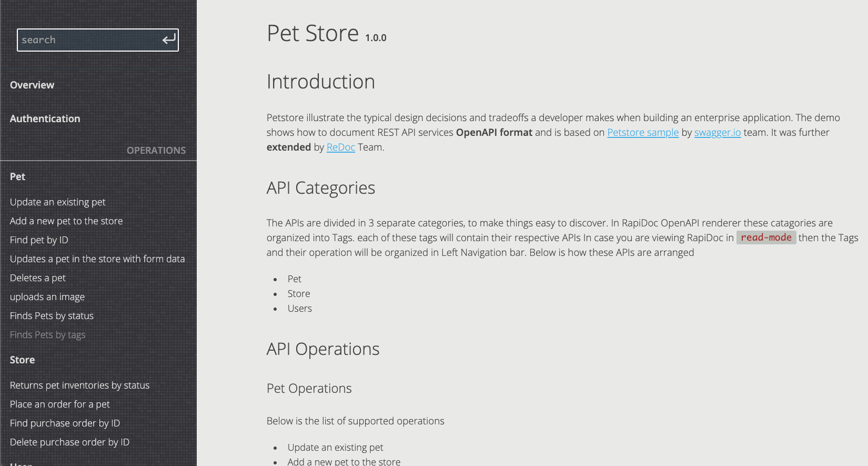Select the Pet tag heading in navigation

coord(18,176)
